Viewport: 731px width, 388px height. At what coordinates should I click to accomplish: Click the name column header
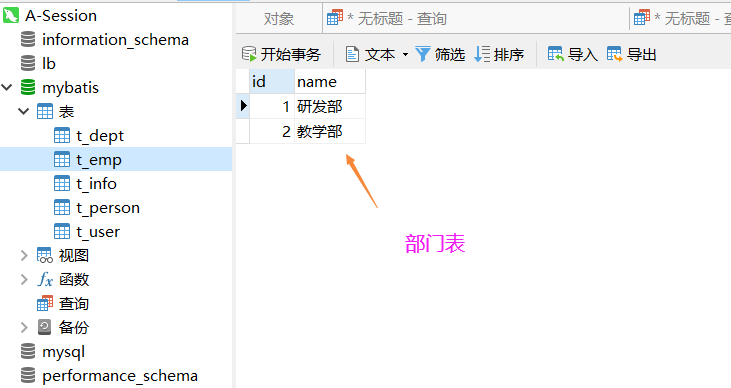coord(330,82)
